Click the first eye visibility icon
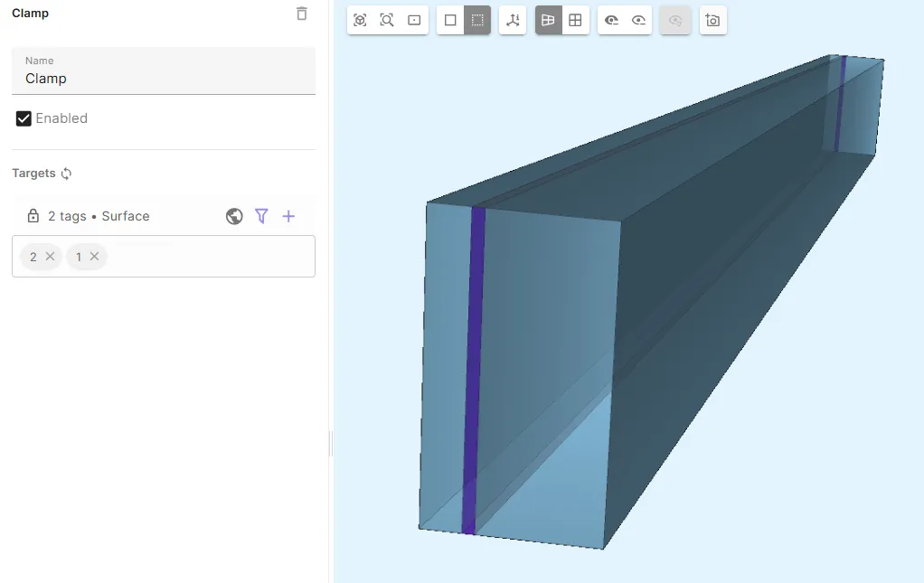Screen dimensions: 924x583 (x=611, y=20)
